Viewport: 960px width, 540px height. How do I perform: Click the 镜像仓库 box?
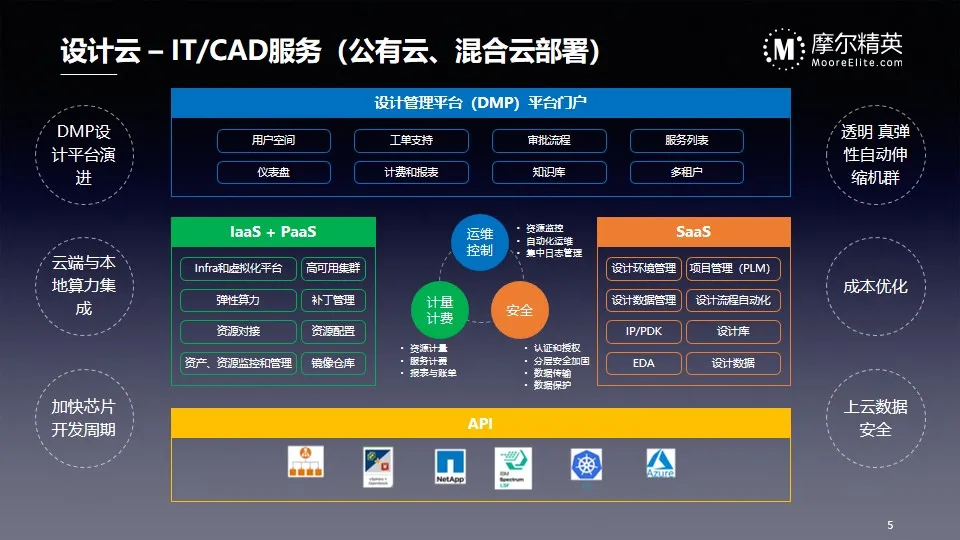pos(333,363)
